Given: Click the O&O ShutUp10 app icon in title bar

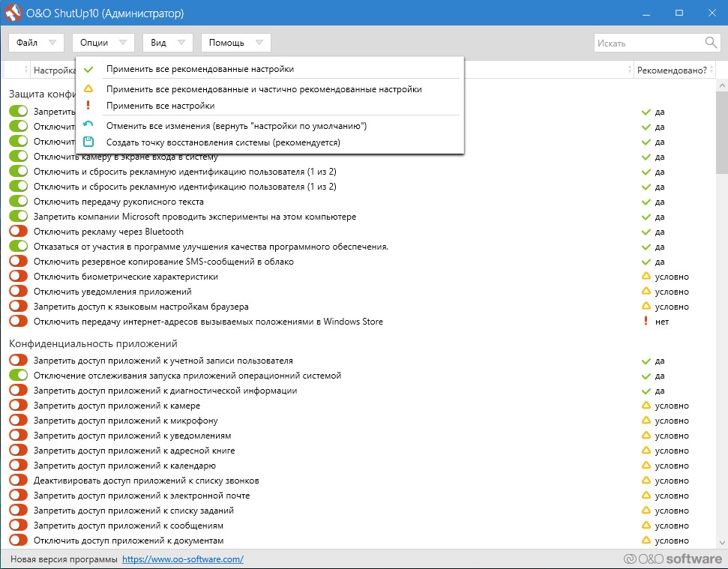Looking at the screenshot, I should click(x=13, y=13).
